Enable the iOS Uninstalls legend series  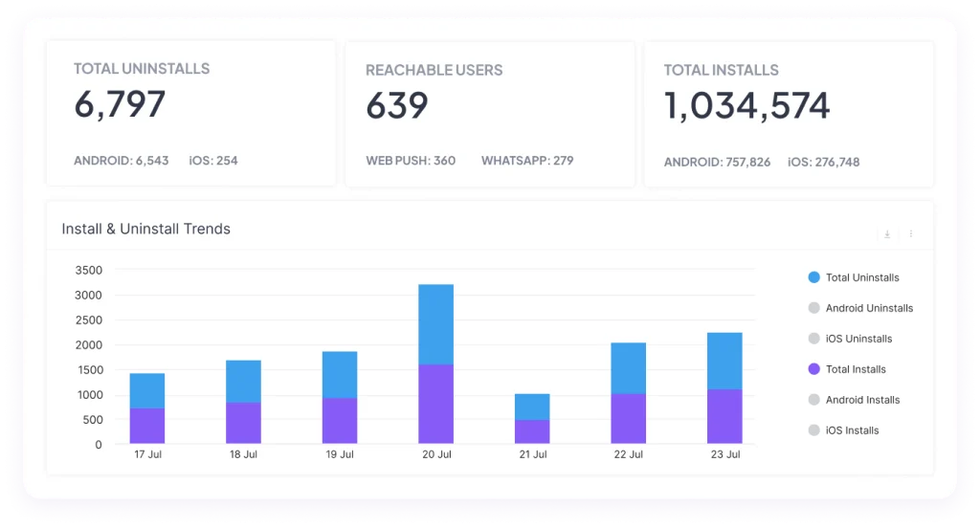coord(850,339)
